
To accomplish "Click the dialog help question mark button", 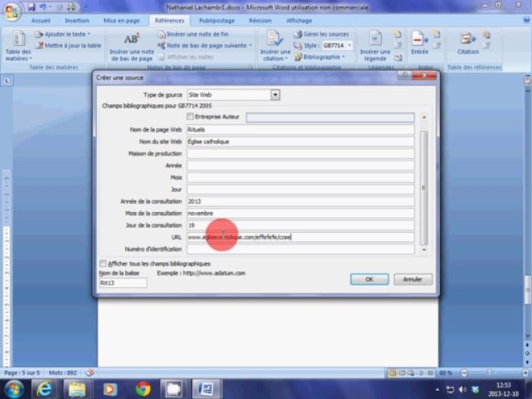I will click(x=405, y=75).
